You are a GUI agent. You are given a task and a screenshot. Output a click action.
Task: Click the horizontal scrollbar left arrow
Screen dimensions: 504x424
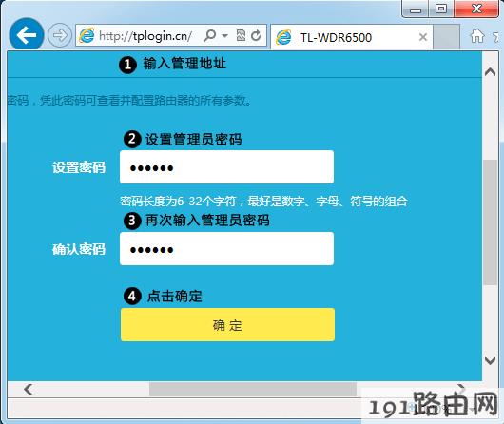tap(29, 389)
